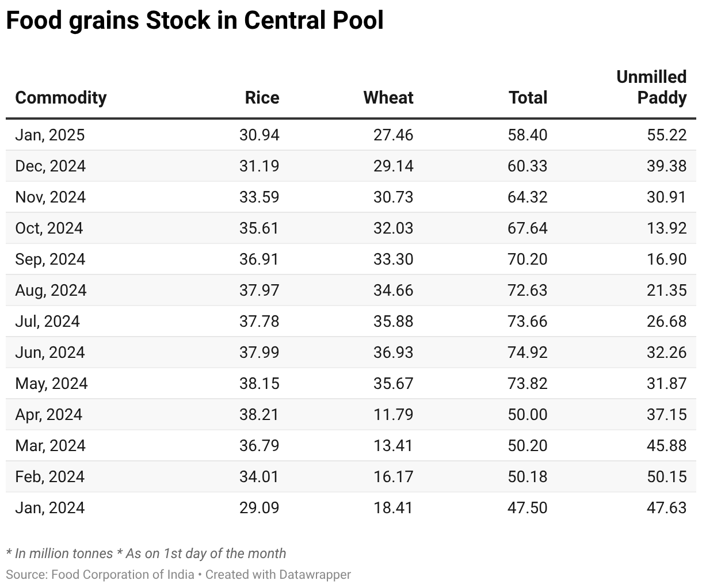Click the Commodity column header

click(61, 97)
